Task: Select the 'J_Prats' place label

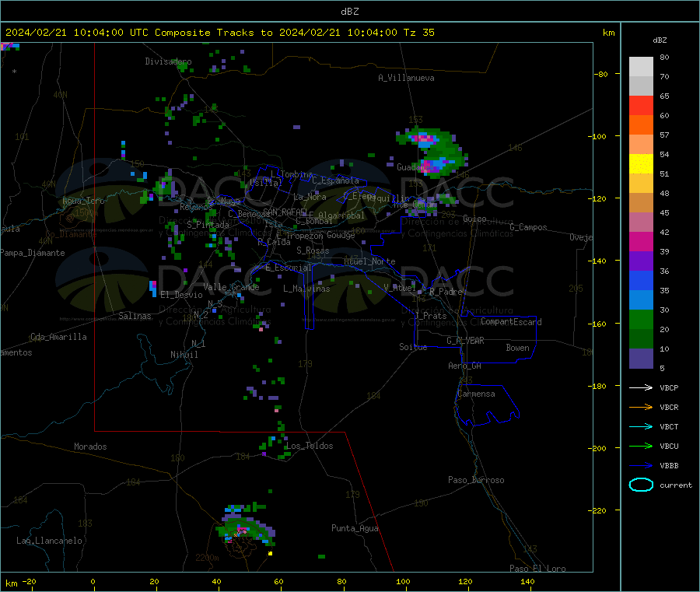Action: point(431,315)
